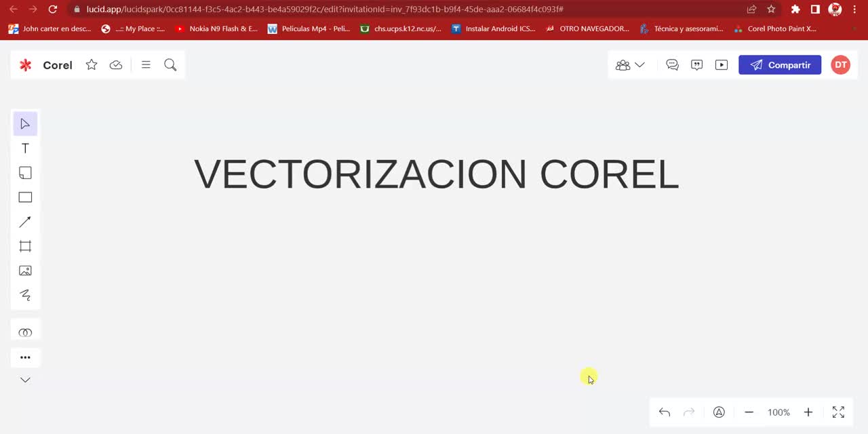Choose the freehand pen tool
The height and width of the screenshot is (434, 868).
click(25, 295)
